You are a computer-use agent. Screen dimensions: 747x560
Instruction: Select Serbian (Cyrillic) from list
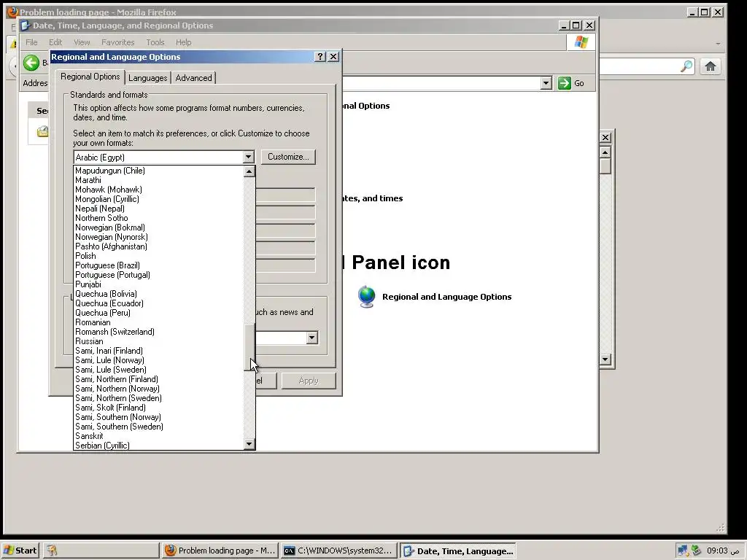coord(158,446)
